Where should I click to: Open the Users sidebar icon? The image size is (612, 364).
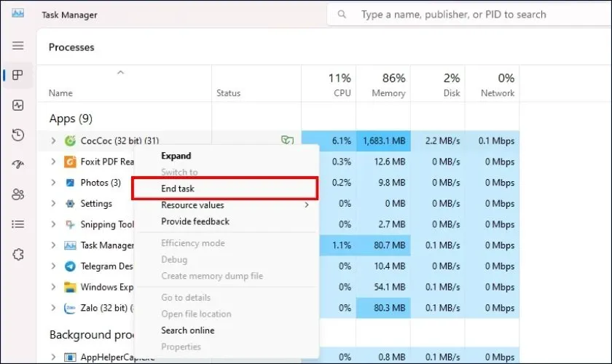18,194
